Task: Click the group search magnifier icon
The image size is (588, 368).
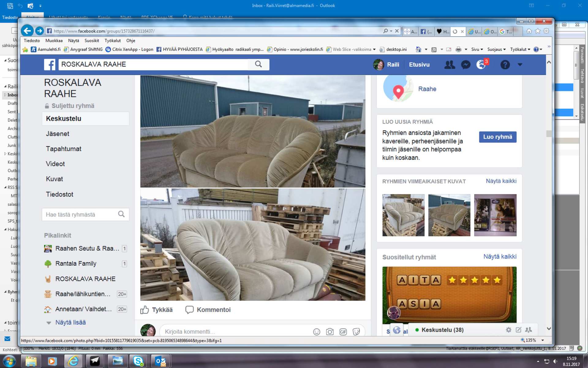Action: 121,214
